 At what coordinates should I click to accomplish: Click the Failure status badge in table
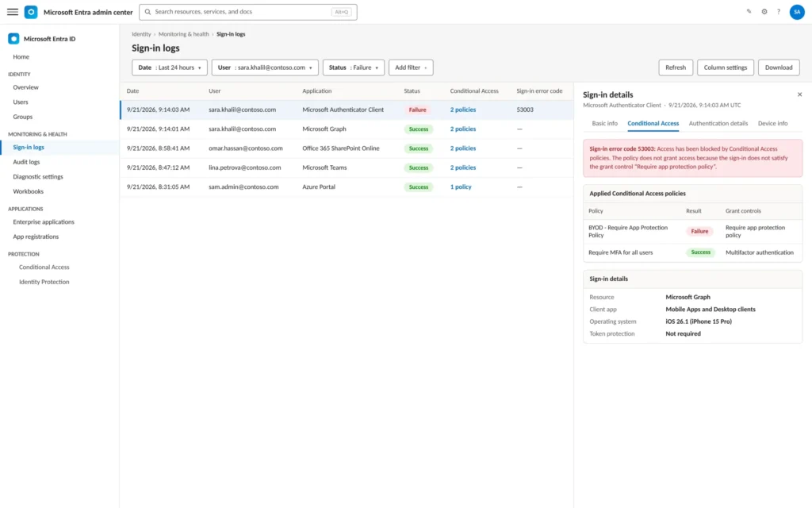pyautogui.click(x=417, y=110)
